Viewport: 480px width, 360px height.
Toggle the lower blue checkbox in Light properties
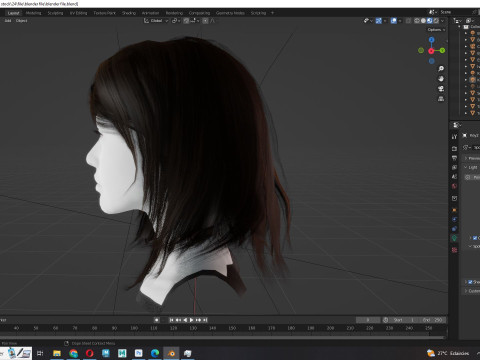tap(470, 282)
